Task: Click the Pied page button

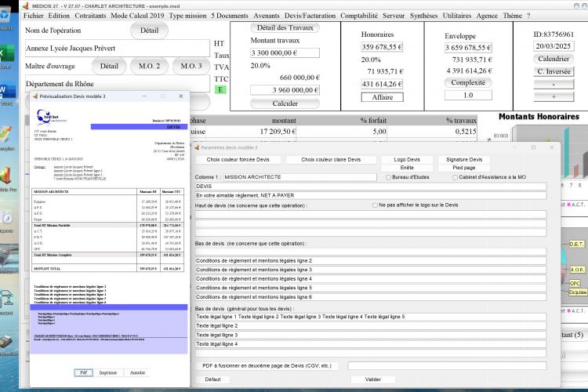Action: point(464,168)
